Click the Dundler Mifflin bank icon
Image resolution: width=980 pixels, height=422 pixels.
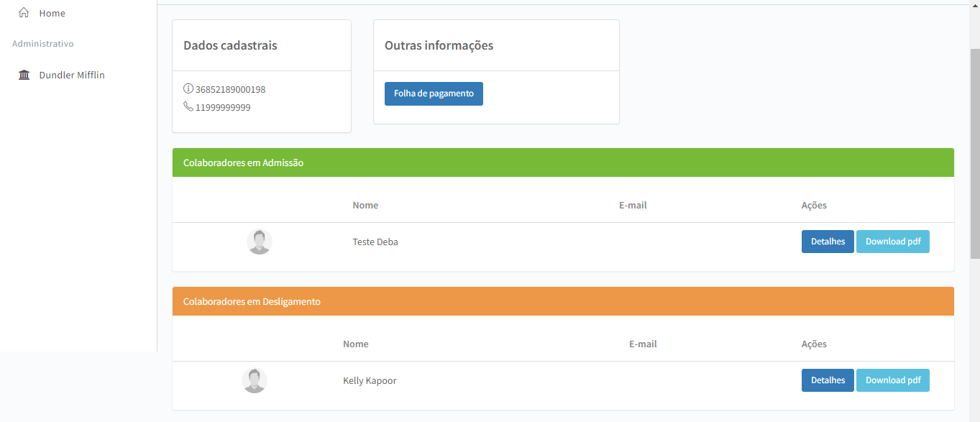pos(24,75)
